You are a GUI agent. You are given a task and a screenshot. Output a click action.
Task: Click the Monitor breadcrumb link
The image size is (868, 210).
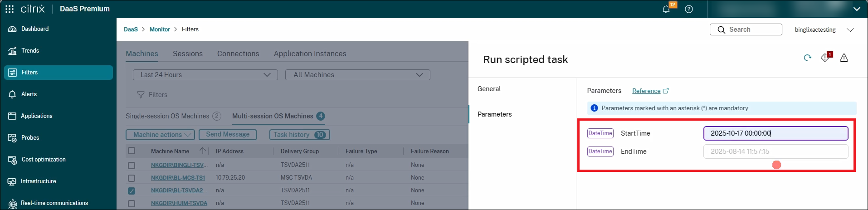tap(160, 29)
